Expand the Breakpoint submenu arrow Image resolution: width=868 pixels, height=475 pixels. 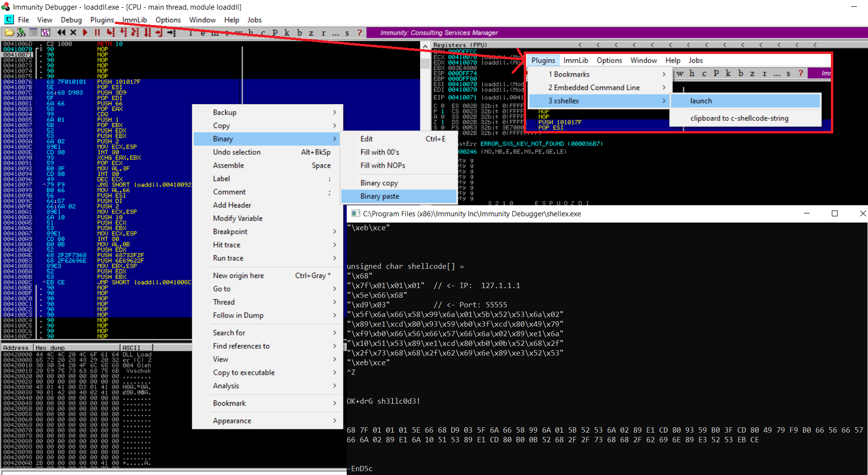[x=335, y=231]
